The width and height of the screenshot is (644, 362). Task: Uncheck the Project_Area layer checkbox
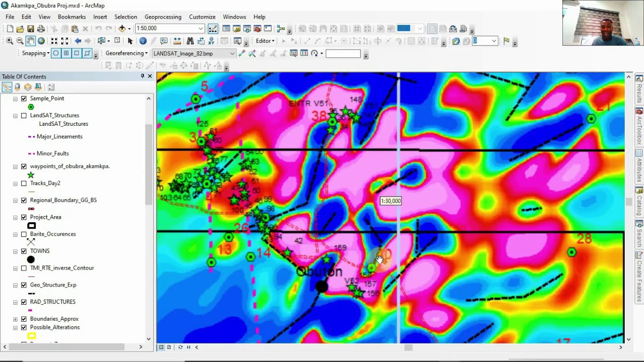tap(24, 217)
